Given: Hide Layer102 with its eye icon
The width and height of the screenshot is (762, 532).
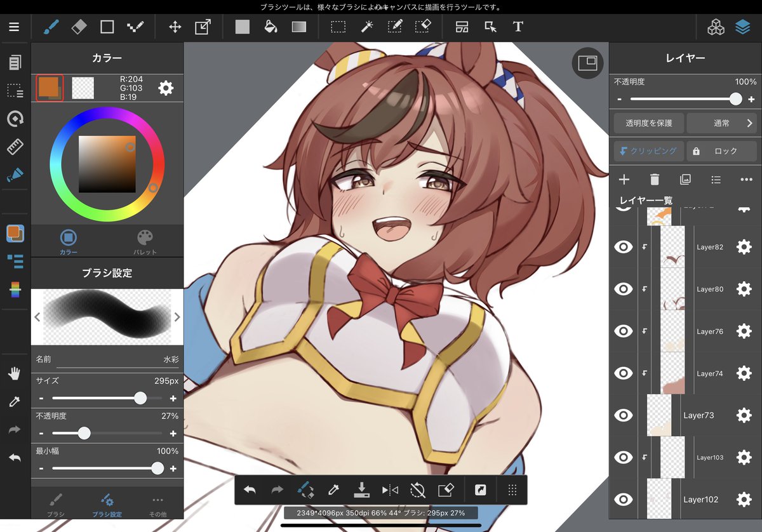Looking at the screenshot, I should click(624, 500).
